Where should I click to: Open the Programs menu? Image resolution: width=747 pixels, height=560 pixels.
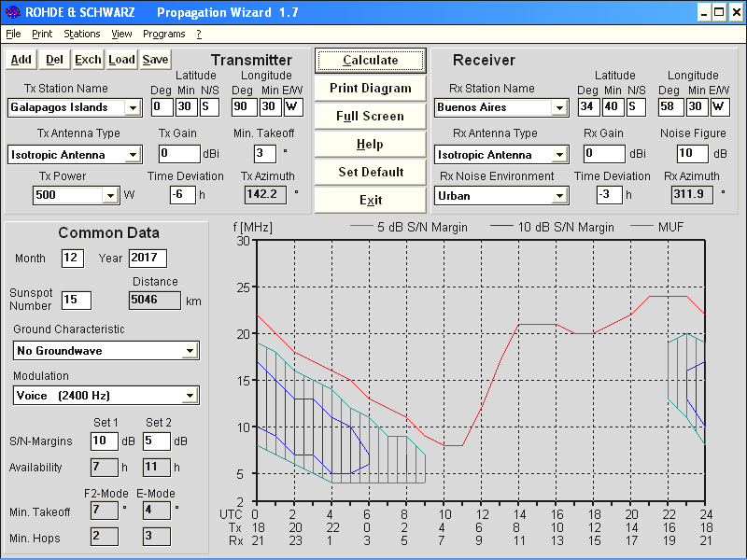click(x=164, y=34)
